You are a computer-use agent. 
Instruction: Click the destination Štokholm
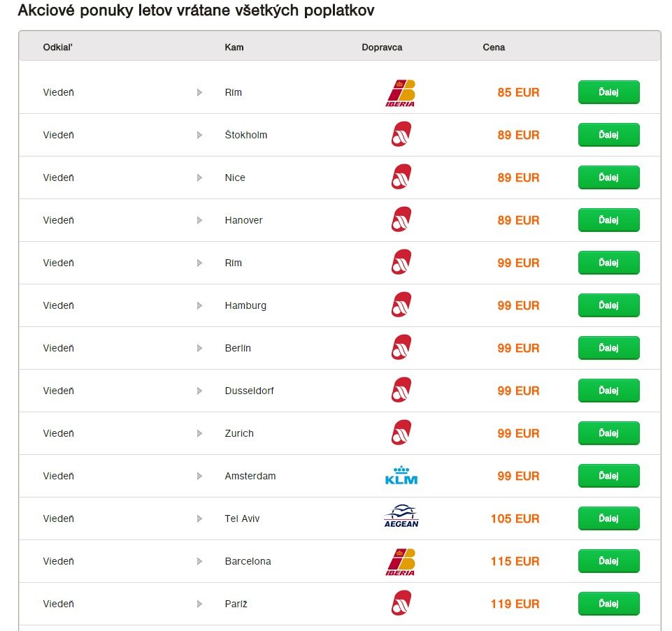[246, 135]
